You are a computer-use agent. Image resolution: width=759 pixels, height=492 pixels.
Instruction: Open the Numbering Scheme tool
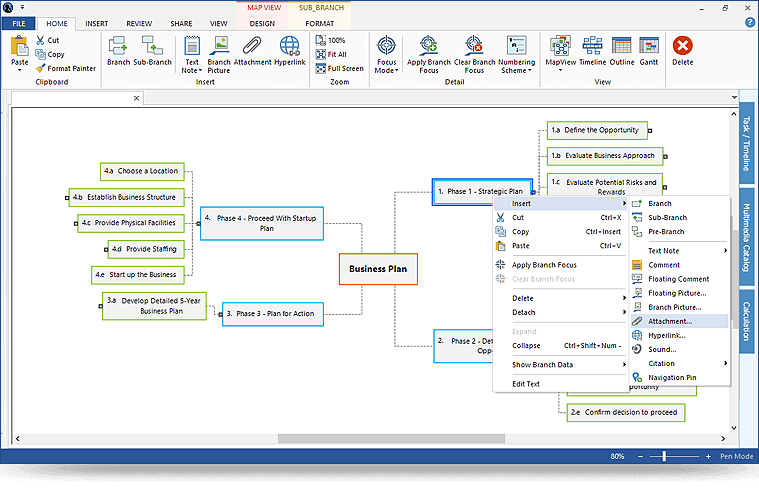(516, 55)
